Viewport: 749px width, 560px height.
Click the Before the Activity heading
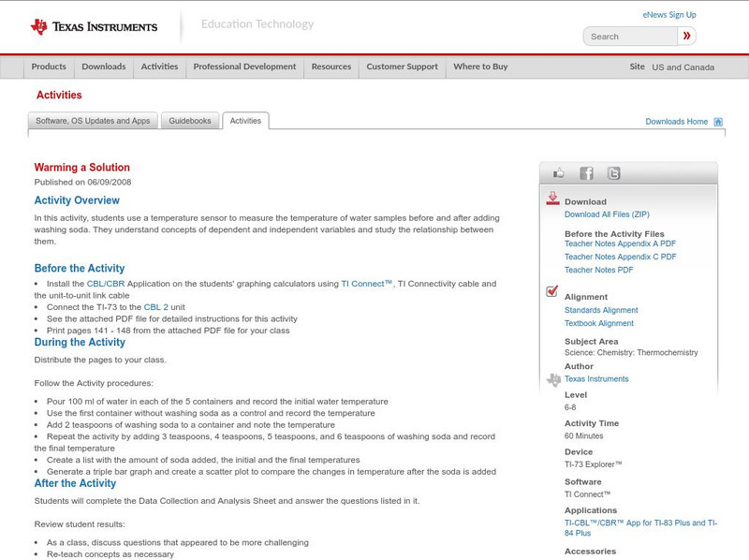pyautogui.click(x=80, y=268)
